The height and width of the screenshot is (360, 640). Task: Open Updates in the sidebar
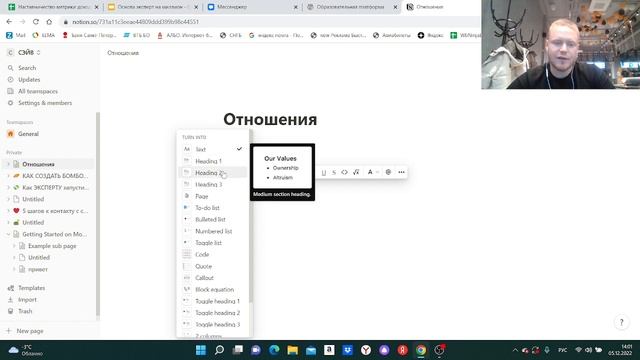point(29,80)
